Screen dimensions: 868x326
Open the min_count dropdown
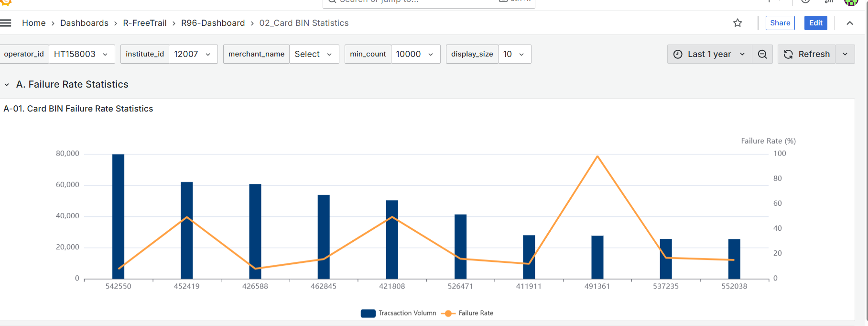[x=415, y=54]
